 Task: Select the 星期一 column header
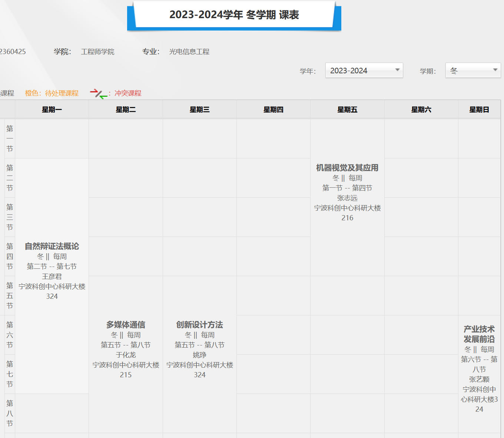coord(52,110)
